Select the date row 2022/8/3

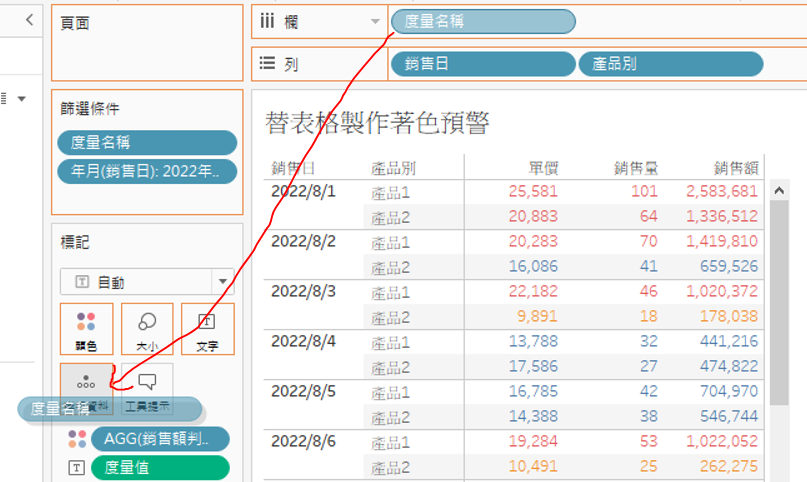pyautogui.click(x=303, y=291)
